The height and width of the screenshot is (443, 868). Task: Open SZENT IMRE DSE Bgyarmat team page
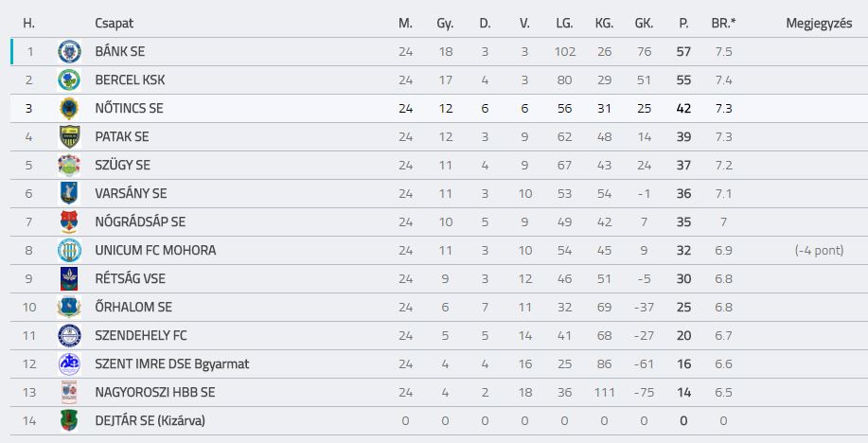pyautogui.click(x=171, y=363)
